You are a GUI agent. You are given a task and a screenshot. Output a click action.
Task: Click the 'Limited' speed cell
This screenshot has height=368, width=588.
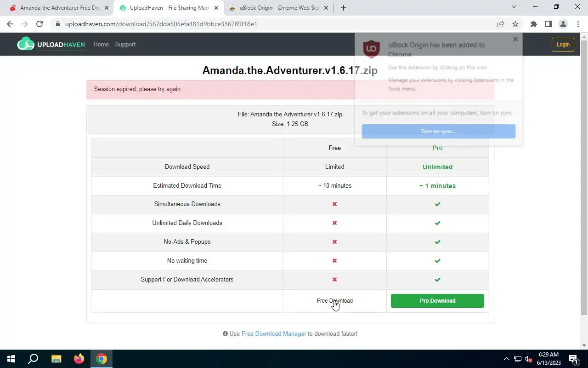[x=334, y=167]
